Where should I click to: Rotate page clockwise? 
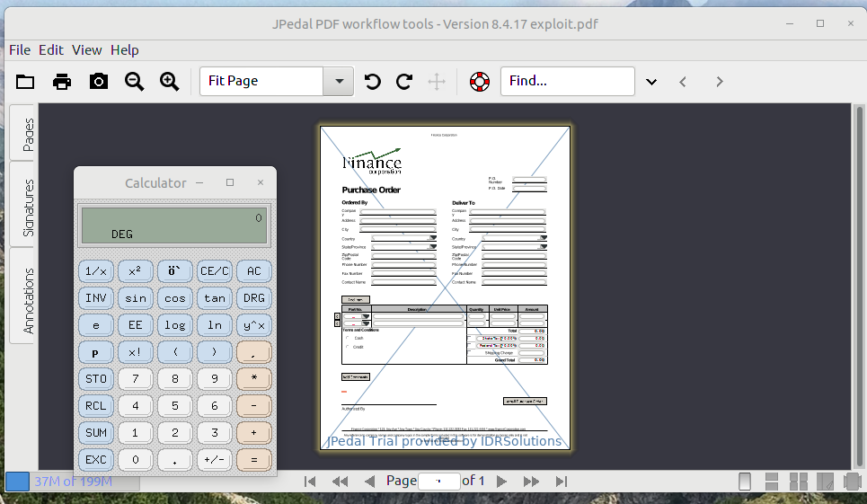pos(404,82)
